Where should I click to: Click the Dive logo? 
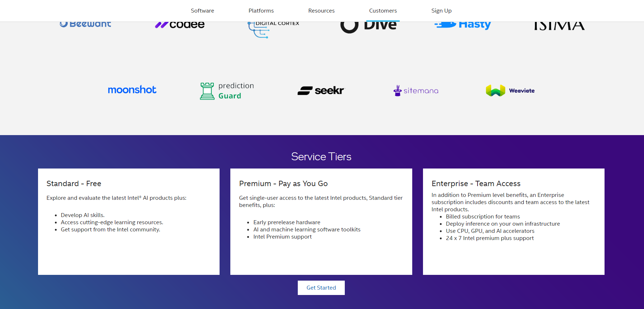[x=368, y=27]
